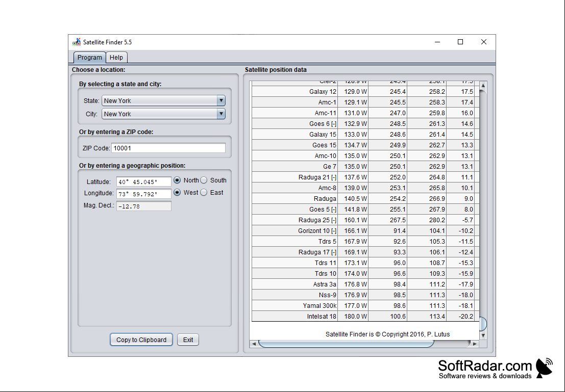Click the 180.0 W longitude cell

coord(353,317)
